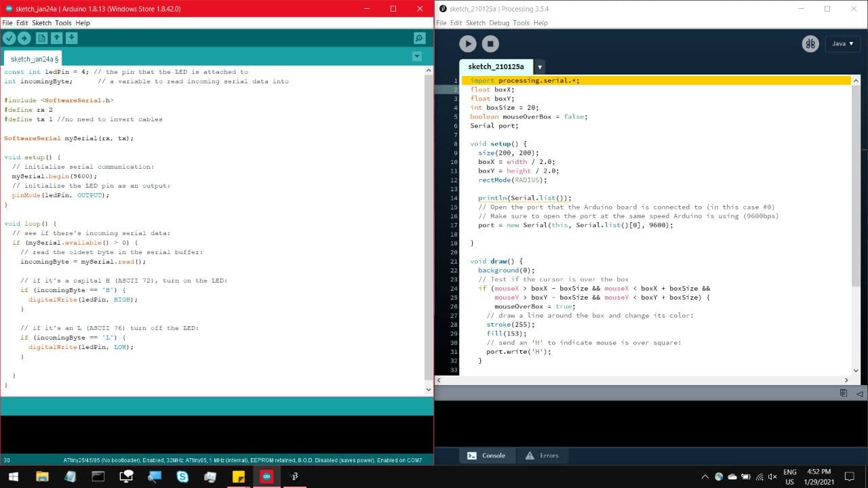Image resolution: width=868 pixels, height=488 pixels.
Task: Show hidden system tray icons chevron
Action: pyautogui.click(x=705, y=476)
